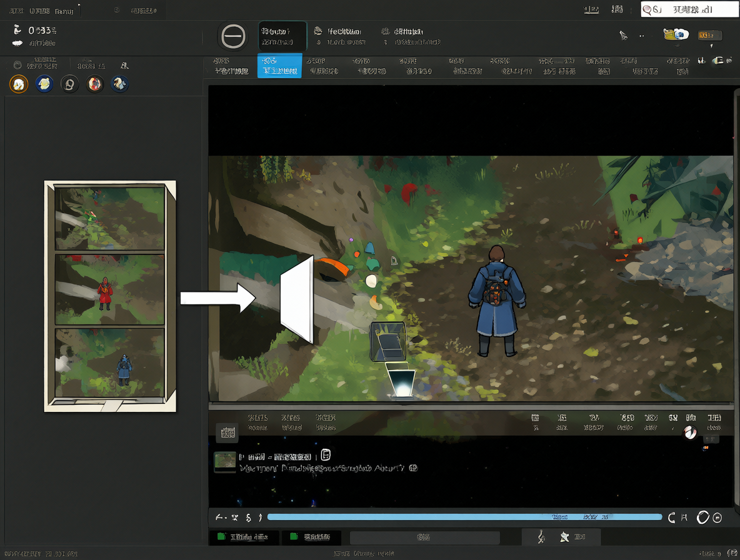Choose the grey ring avatar in the middle
Screen dimensions: 740x560
[x=70, y=84]
